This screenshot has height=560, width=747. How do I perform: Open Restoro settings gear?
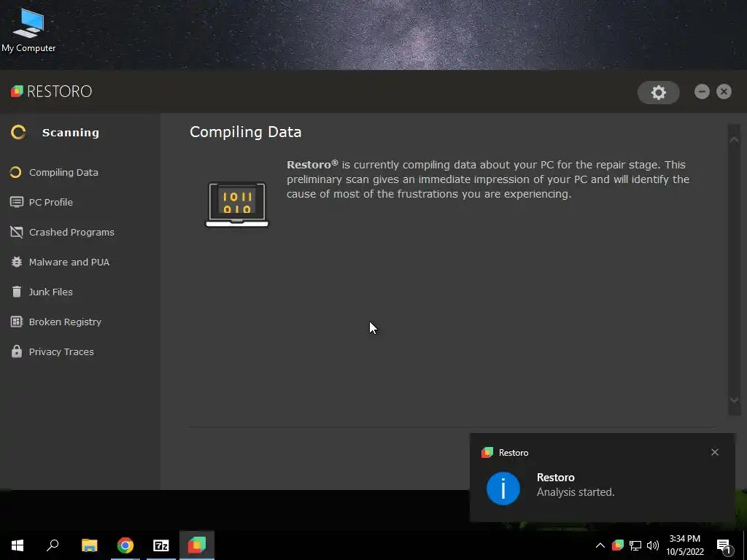pyautogui.click(x=659, y=93)
